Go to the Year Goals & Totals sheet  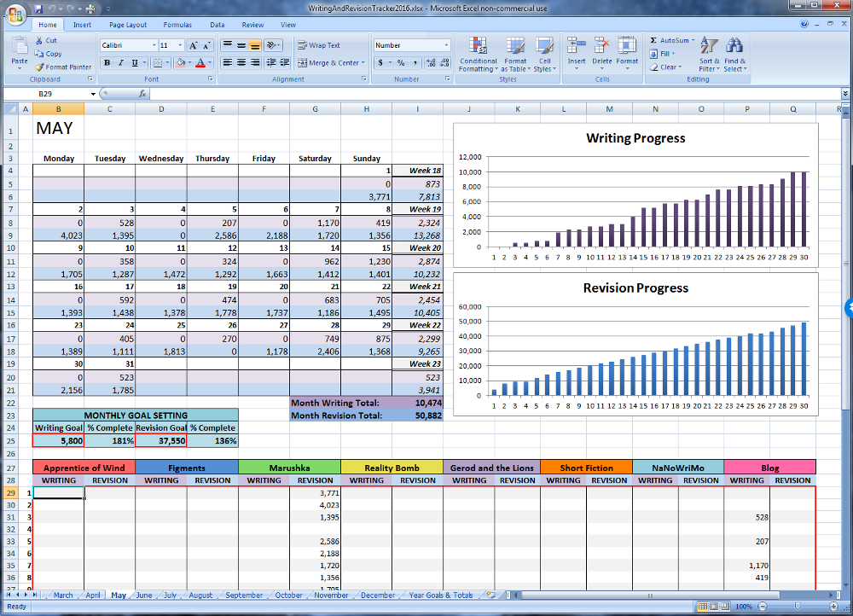tap(441, 595)
